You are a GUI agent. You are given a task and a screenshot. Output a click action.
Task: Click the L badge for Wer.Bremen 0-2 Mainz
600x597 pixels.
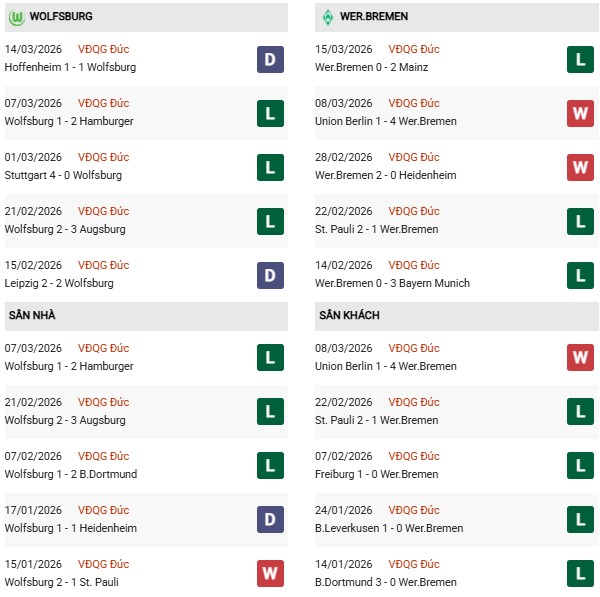point(580,59)
